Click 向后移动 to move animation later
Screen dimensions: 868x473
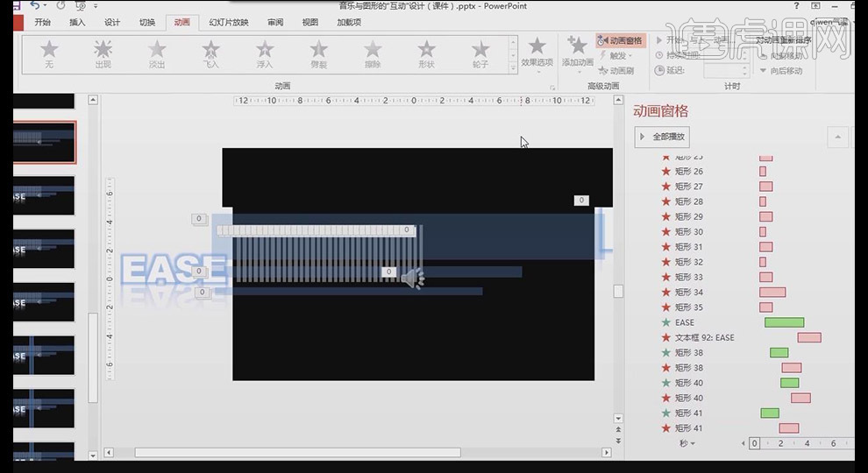[x=780, y=71]
